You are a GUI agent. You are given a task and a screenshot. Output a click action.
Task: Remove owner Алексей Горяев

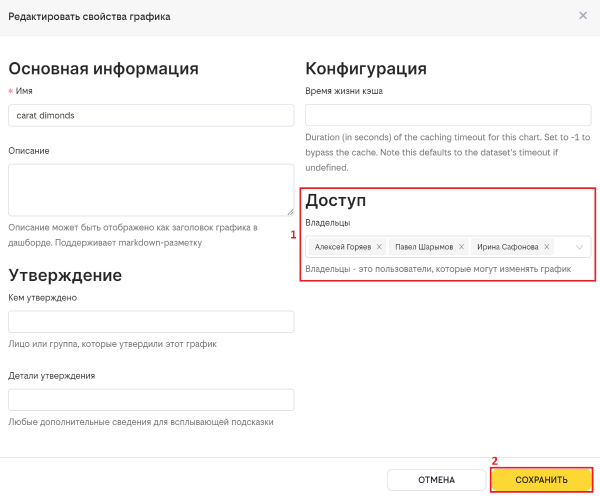379,247
